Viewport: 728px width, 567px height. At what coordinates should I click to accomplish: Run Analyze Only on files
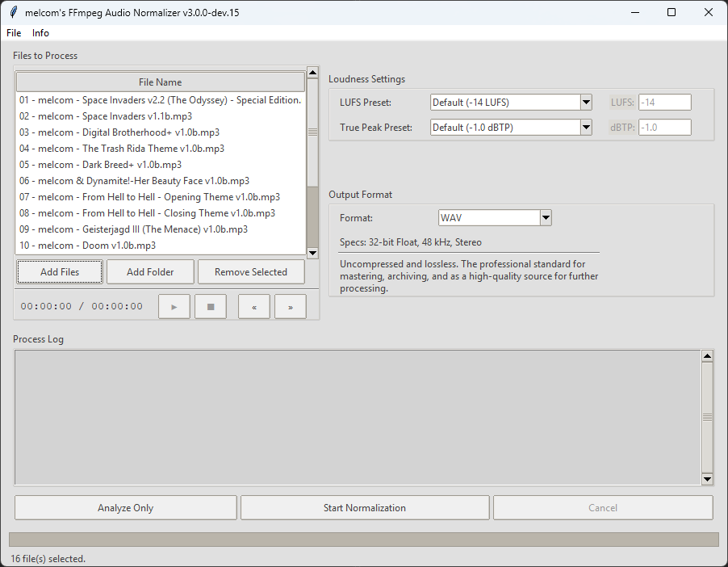click(125, 508)
